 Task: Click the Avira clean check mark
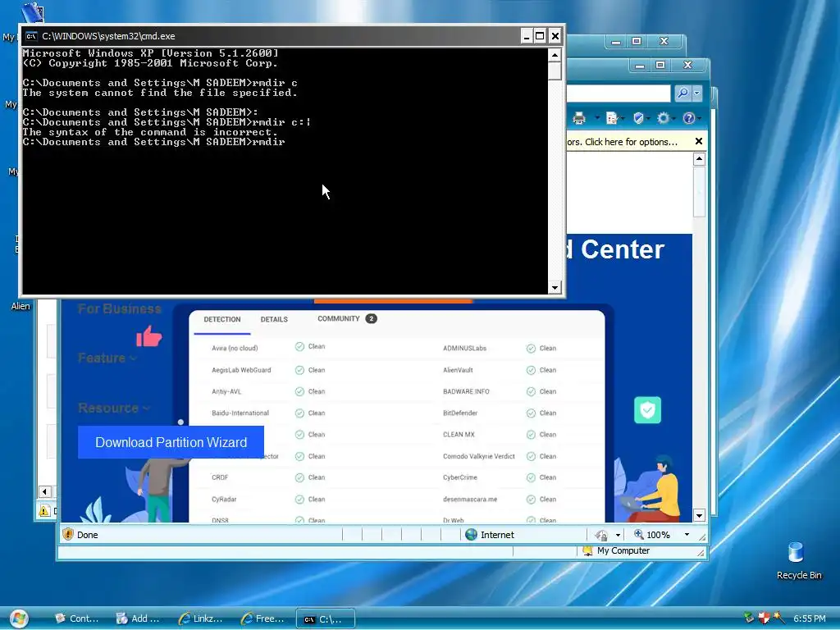[x=299, y=347]
